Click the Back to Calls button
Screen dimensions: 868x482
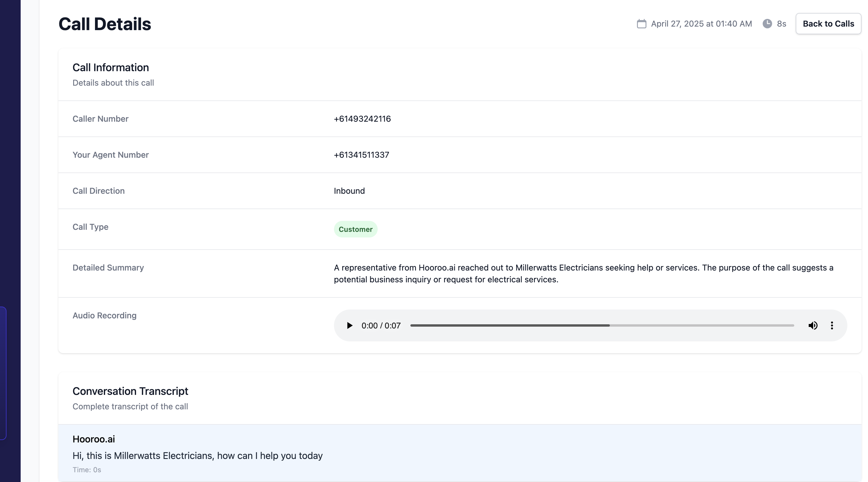pos(828,24)
